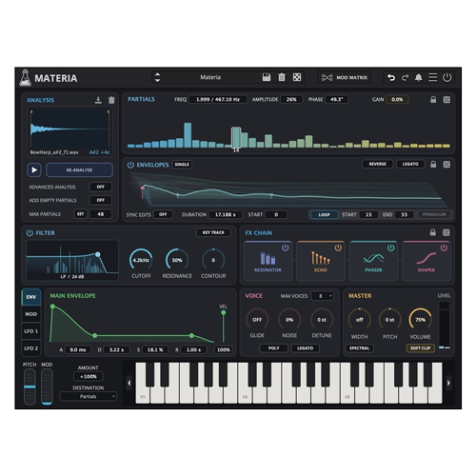Switch to the LFO 1 tab
Image resolution: width=476 pixels, height=476 pixels.
click(31, 331)
